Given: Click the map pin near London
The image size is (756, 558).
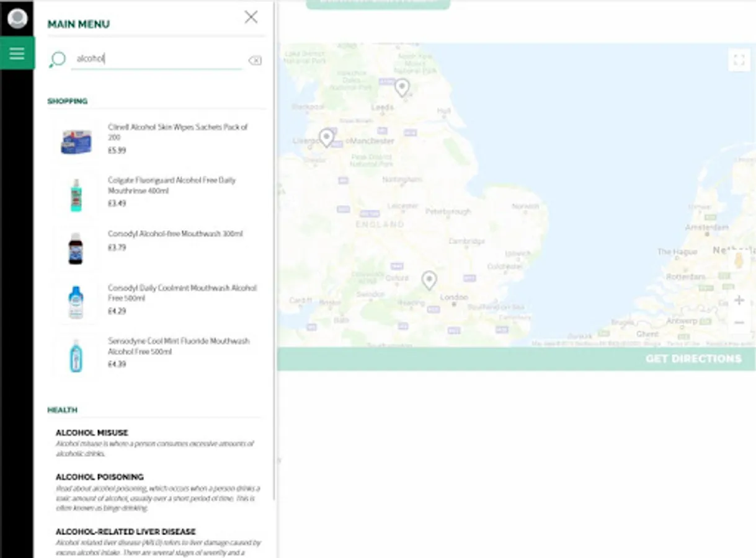Looking at the screenshot, I should 429,280.
